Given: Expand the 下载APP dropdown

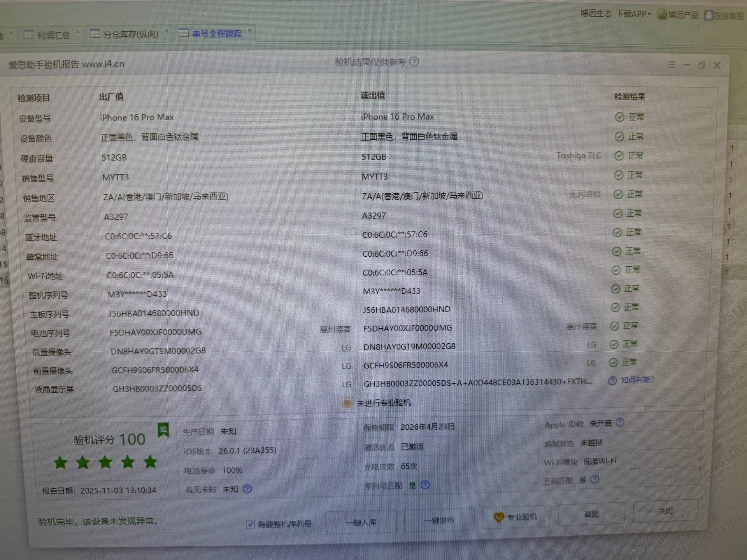Looking at the screenshot, I should pos(634,14).
